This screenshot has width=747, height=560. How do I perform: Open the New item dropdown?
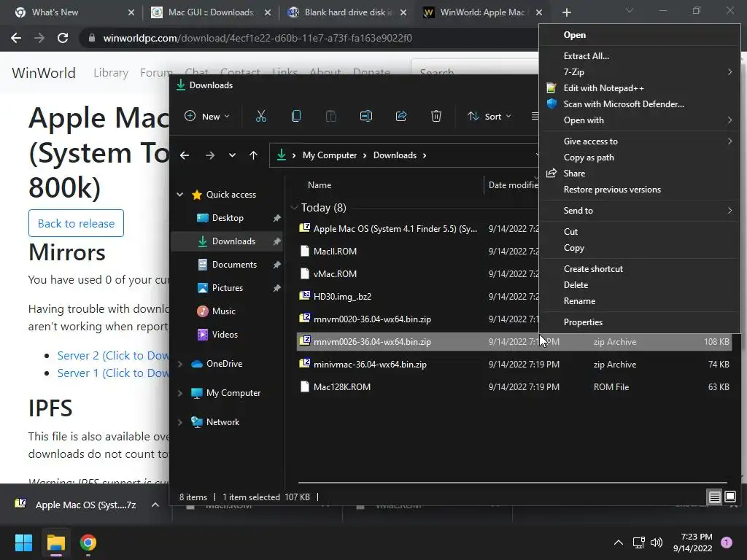click(x=206, y=116)
